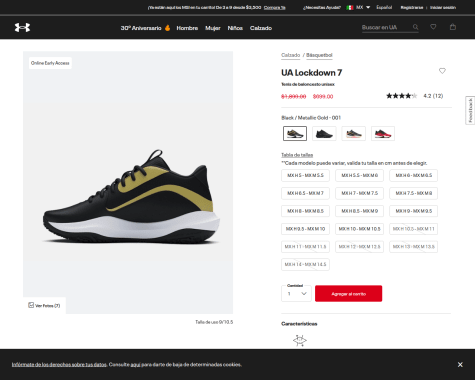This screenshot has height=380, width=475.
Task: Select size MX H 8 - MX M 8.5
Action: click(x=305, y=211)
